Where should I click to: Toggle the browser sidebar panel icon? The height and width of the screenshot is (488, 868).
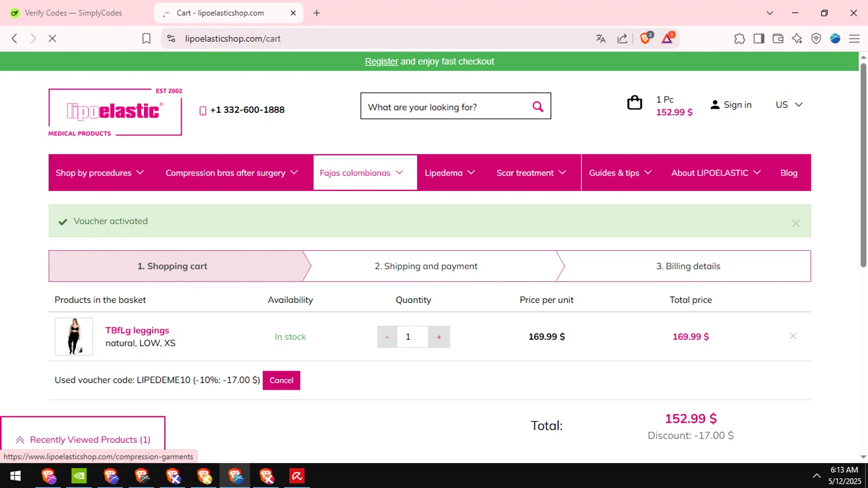tap(759, 39)
